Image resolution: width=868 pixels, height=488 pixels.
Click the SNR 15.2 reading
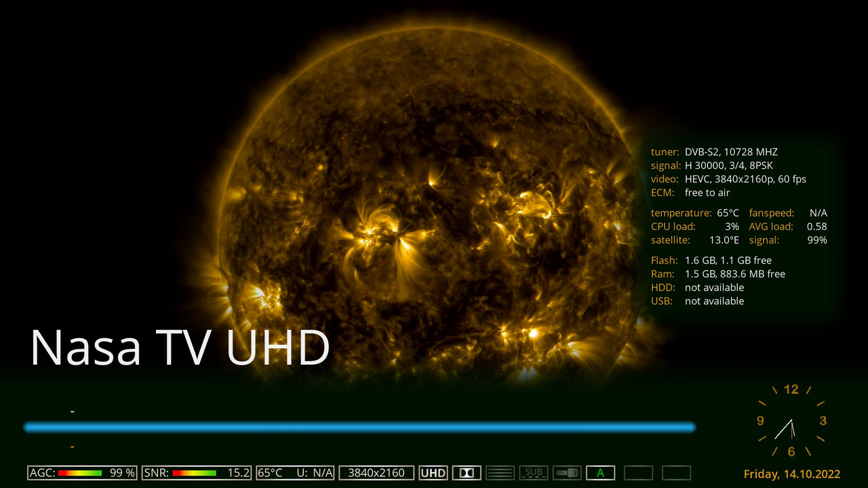(x=238, y=473)
